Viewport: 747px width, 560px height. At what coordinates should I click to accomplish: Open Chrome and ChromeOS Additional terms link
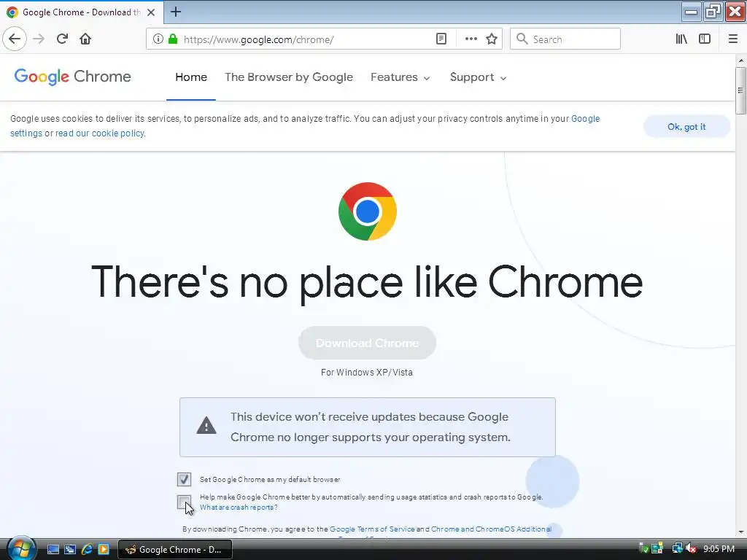(491, 529)
